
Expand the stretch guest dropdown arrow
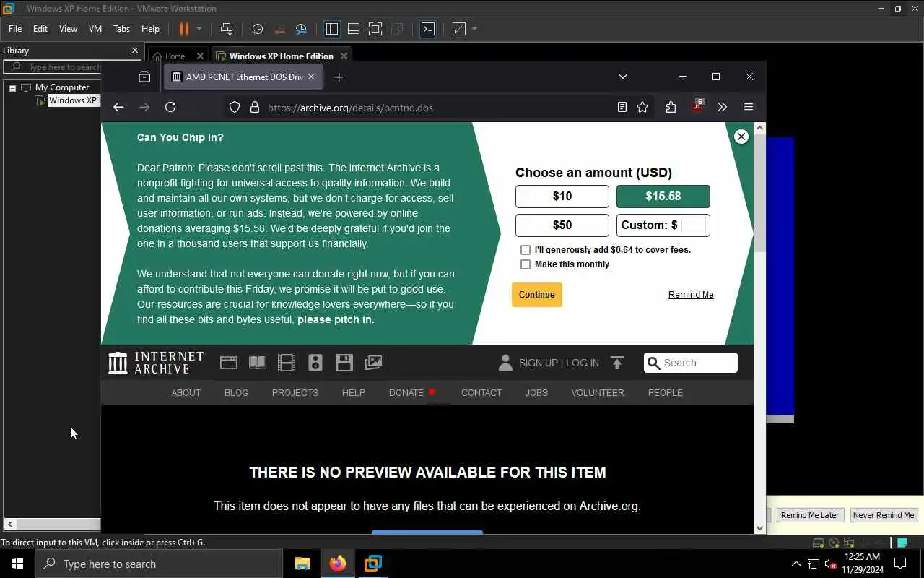[x=474, y=29]
